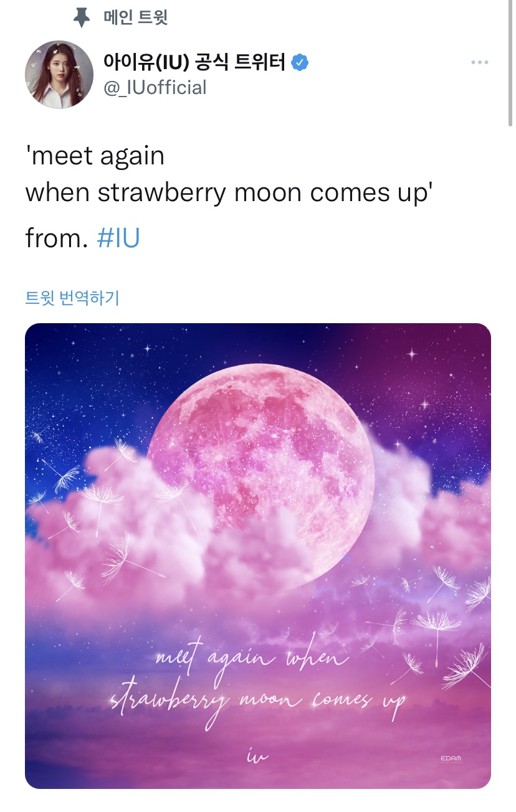This screenshot has height=812, width=516.
Task: Open IU's profile picture avatar
Action: (59, 75)
